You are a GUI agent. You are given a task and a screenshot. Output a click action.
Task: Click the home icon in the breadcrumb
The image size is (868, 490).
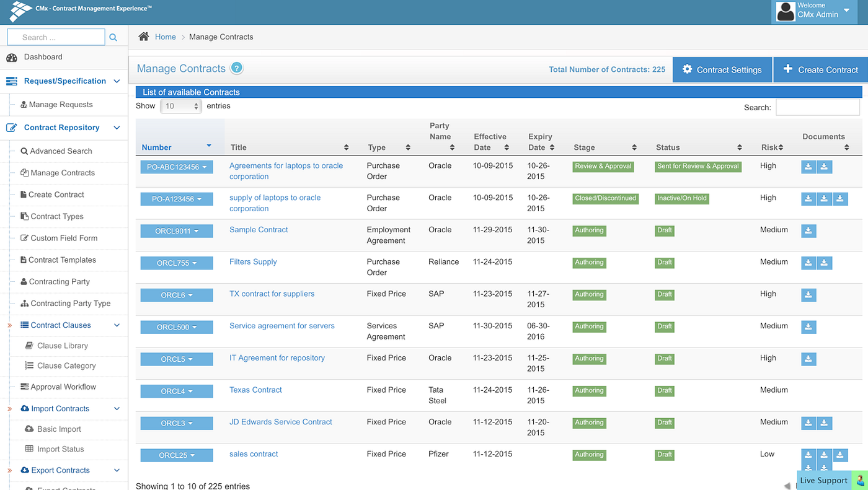pos(145,37)
